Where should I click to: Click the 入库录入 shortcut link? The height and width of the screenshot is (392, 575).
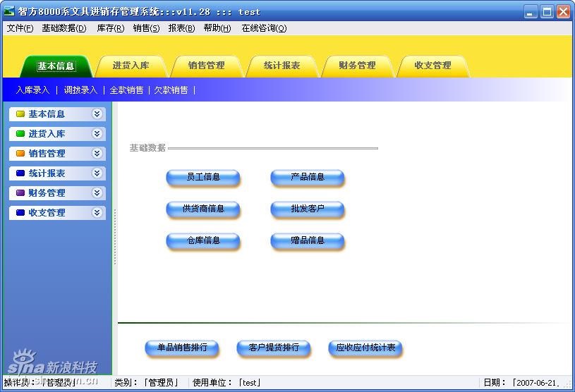point(32,90)
